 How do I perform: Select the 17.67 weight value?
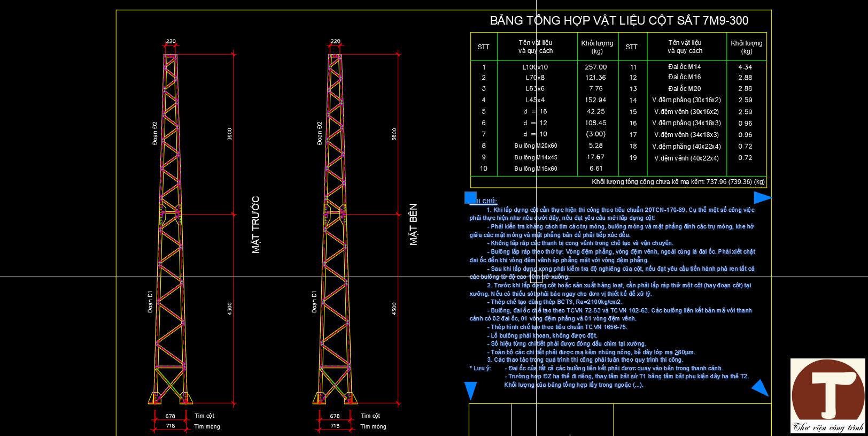[596, 157]
